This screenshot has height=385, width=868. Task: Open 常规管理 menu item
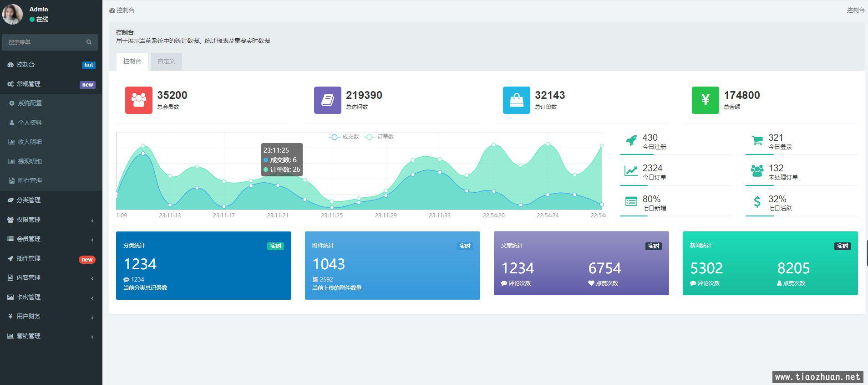[51, 84]
